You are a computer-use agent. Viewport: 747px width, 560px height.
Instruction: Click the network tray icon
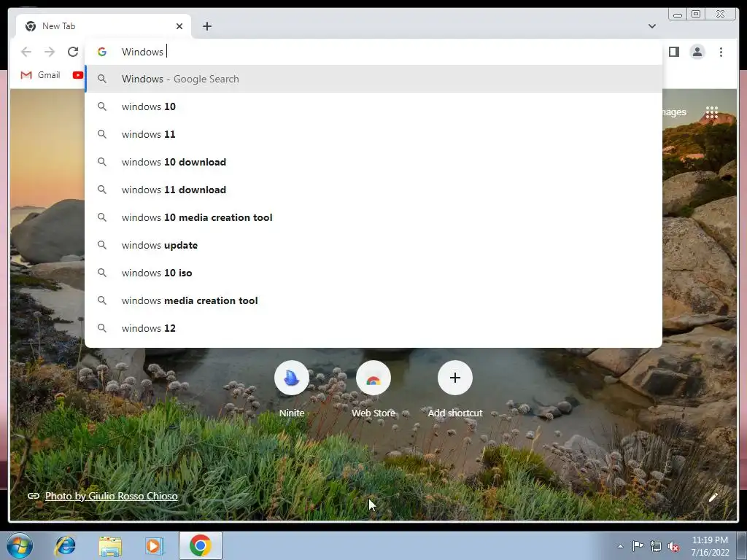pyautogui.click(x=656, y=546)
